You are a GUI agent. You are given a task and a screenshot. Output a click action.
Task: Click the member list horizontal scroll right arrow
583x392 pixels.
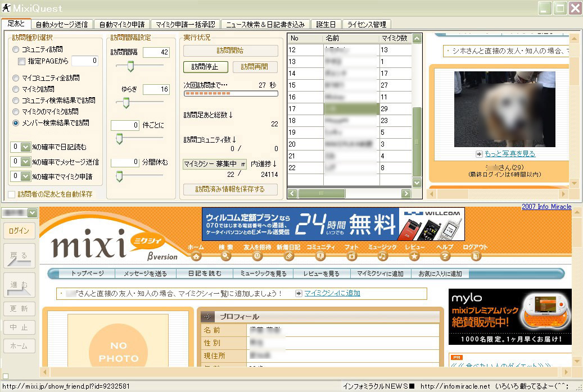coord(406,193)
